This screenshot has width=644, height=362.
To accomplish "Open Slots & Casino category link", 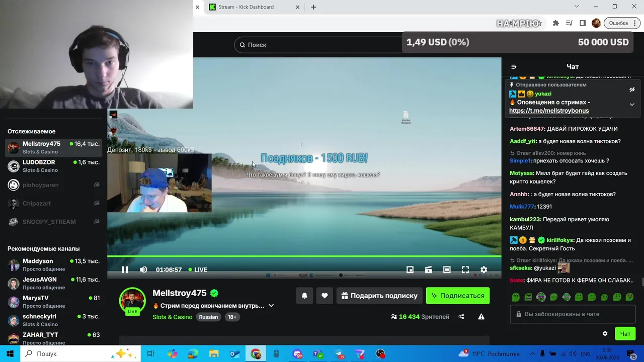I will (x=173, y=317).
